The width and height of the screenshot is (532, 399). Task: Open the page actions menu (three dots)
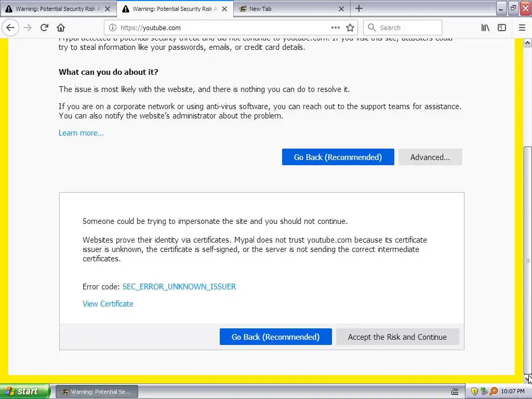click(336, 28)
